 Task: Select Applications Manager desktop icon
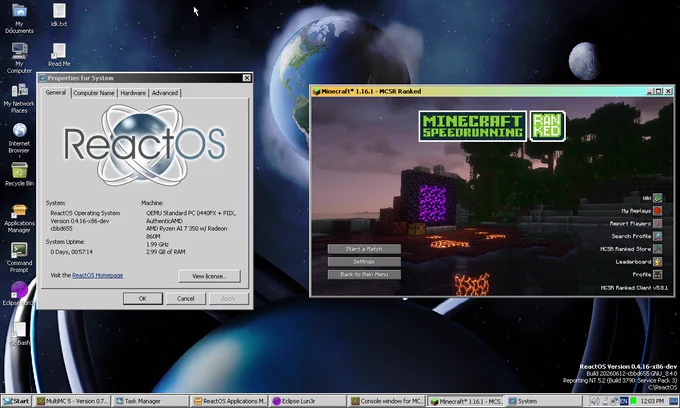pyautogui.click(x=19, y=219)
